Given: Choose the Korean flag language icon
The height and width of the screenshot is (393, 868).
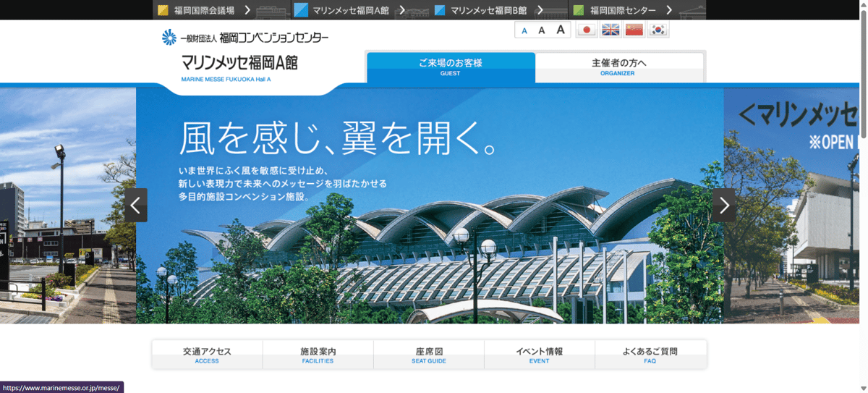Looking at the screenshot, I should (658, 30).
